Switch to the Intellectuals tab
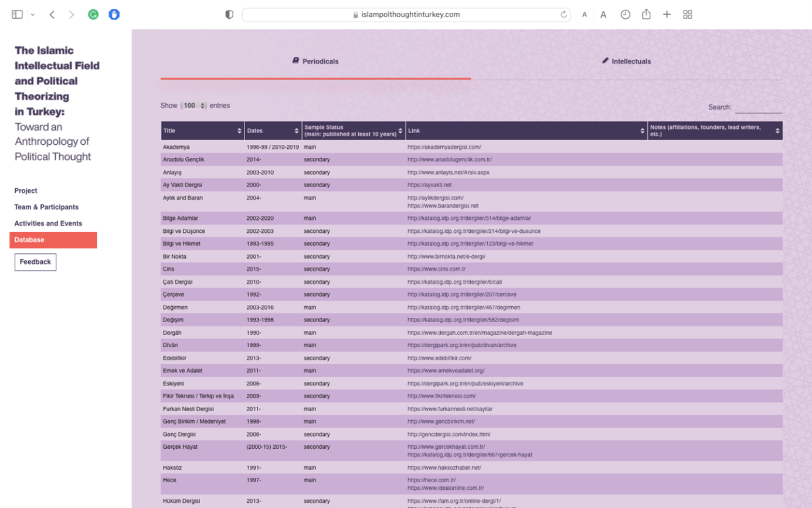 (x=626, y=61)
